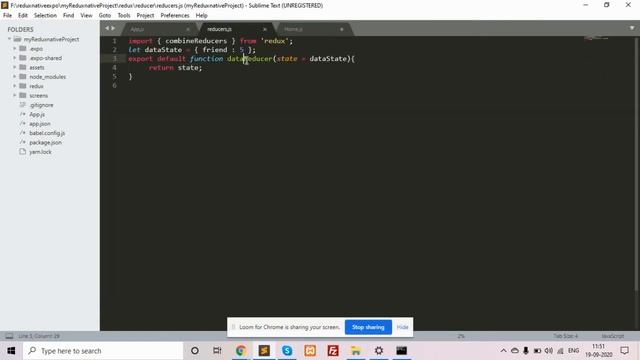The image size is (640, 360).
Task: Click the minimap code preview
Action: tap(596, 39)
